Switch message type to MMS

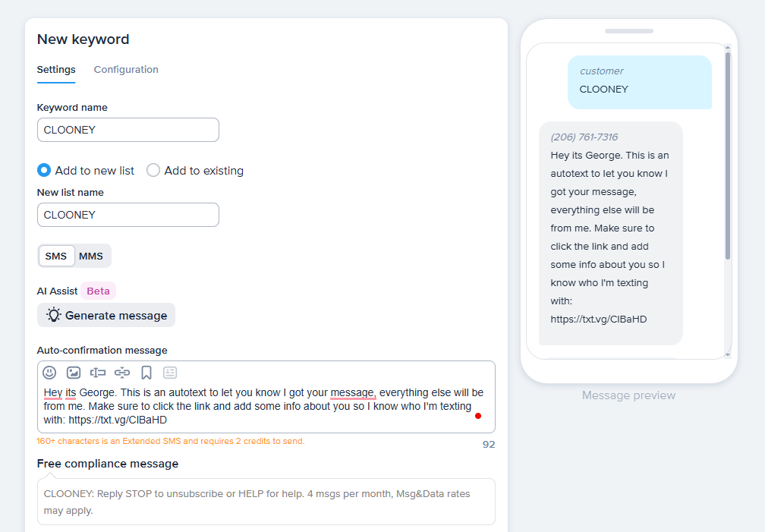(x=91, y=257)
